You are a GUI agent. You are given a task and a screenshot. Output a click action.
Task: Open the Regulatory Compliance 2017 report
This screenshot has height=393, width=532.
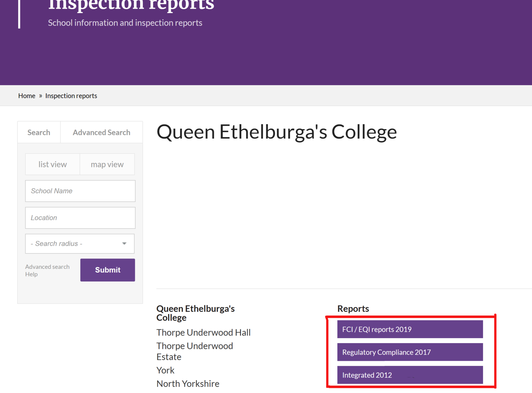[410, 352]
